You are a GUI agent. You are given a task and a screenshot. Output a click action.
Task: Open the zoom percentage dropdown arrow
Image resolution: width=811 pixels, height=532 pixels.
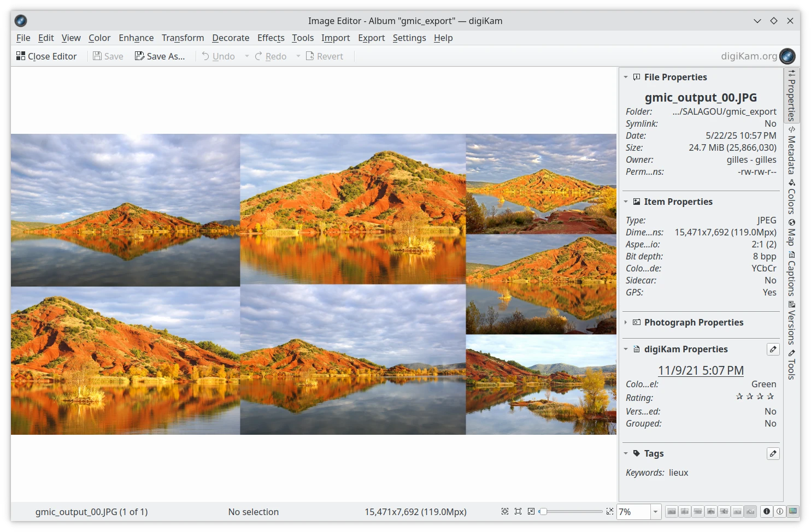coord(655,512)
